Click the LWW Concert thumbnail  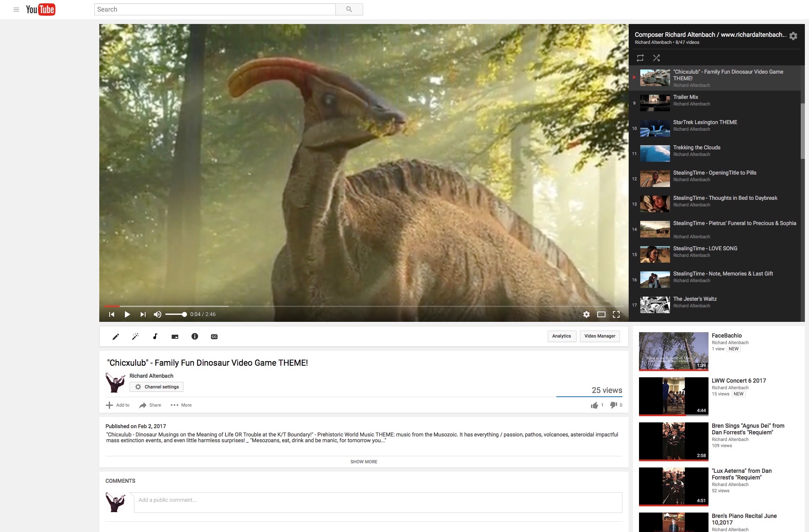pyautogui.click(x=674, y=396)
